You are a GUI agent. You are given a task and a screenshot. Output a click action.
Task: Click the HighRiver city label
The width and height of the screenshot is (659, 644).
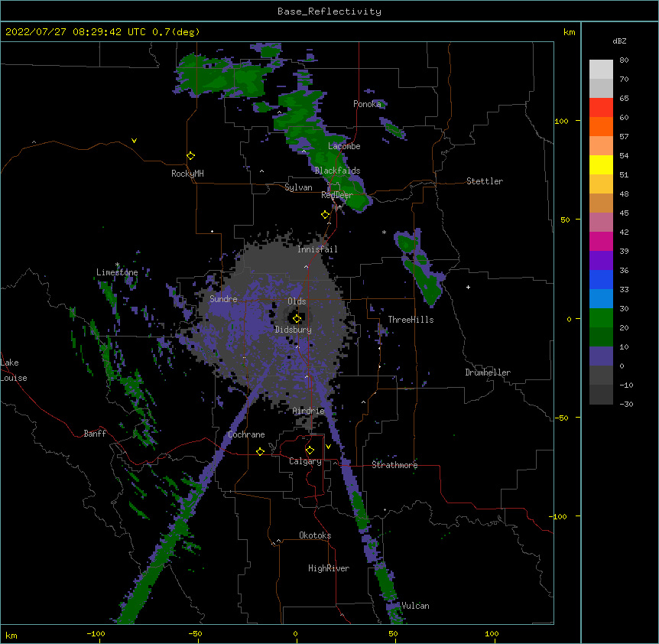(329, 568)
